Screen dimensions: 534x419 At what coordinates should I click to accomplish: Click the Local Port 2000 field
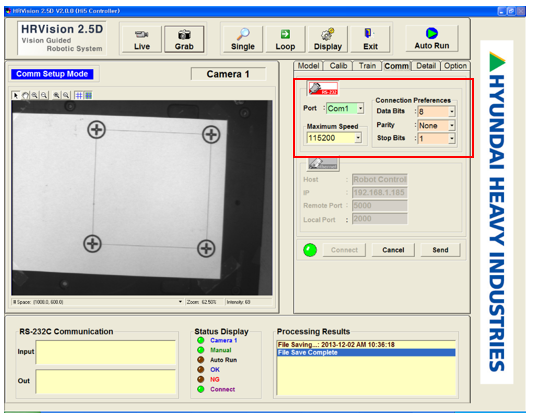point(380,219)
